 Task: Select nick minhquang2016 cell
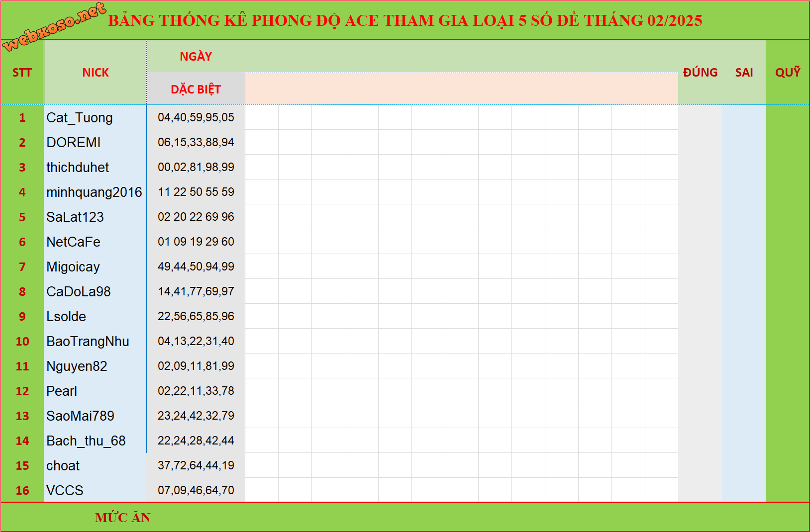coord(96,192)
